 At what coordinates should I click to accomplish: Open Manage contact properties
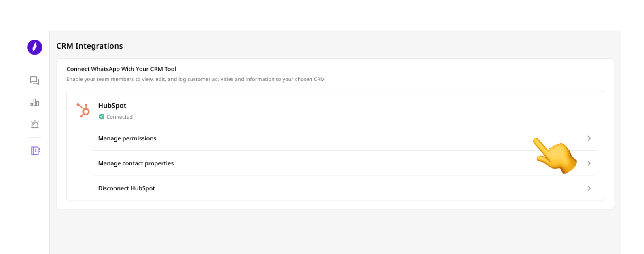tap(345, 163)
